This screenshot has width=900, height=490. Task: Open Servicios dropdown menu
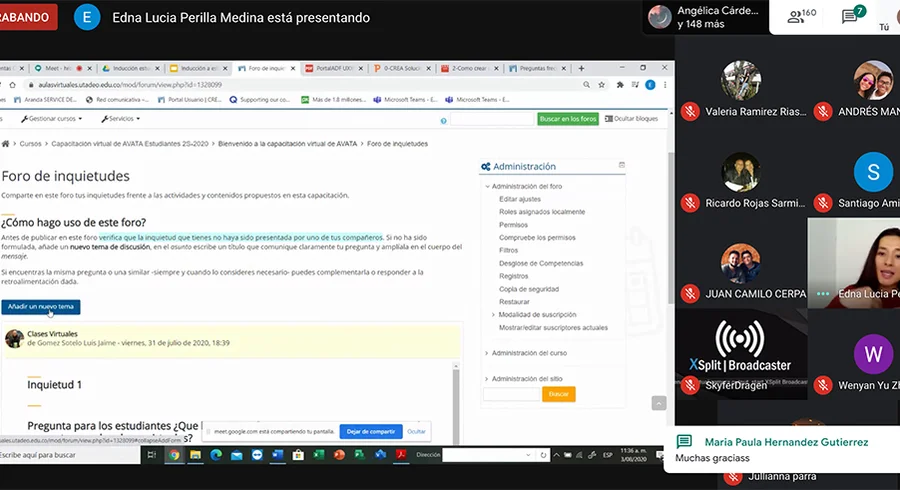pyautogui.click(x=121, y=119)
